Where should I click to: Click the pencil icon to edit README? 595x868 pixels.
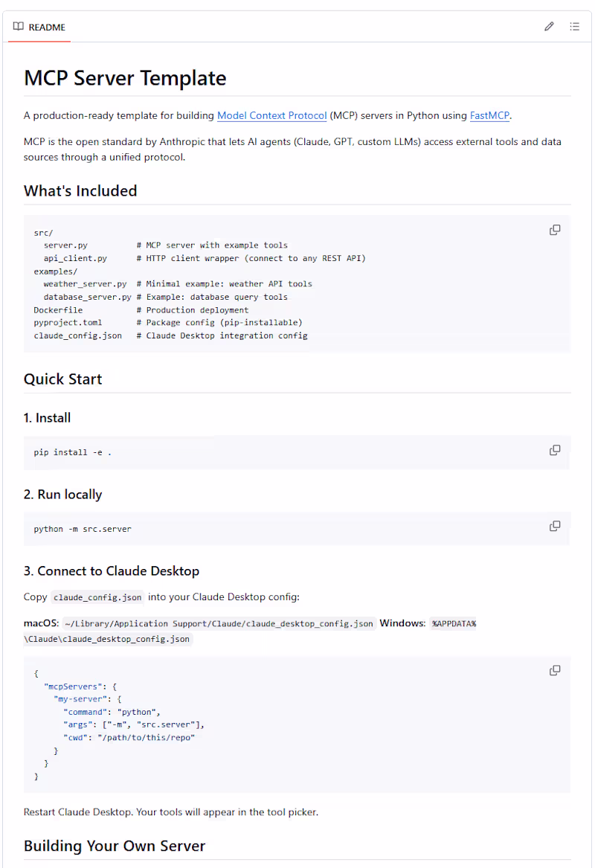pos(549,27)
